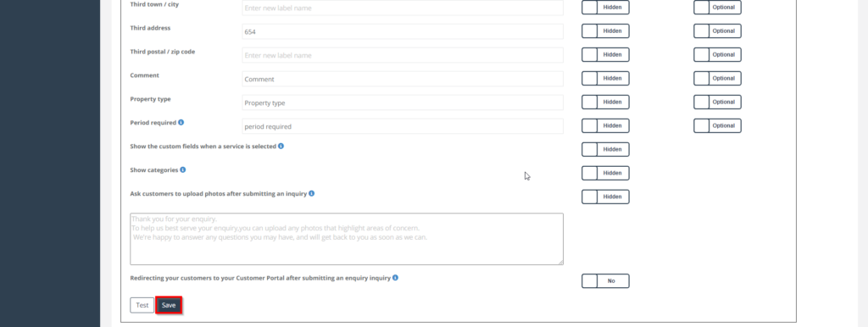The image size is (868, 327).
Task: Click info icon beside upload photos option
Action: (x=312, y=194)
